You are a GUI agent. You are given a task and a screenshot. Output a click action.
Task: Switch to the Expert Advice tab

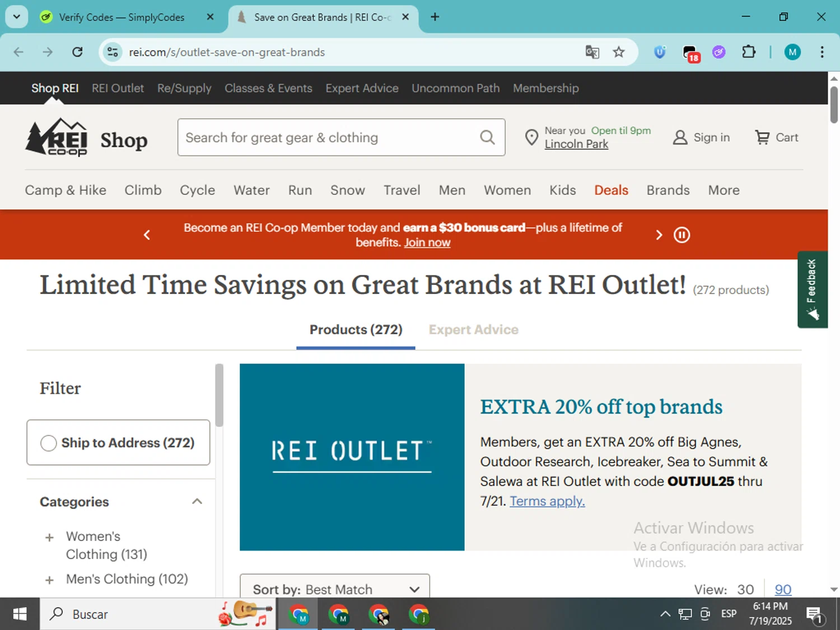[474, 330]
